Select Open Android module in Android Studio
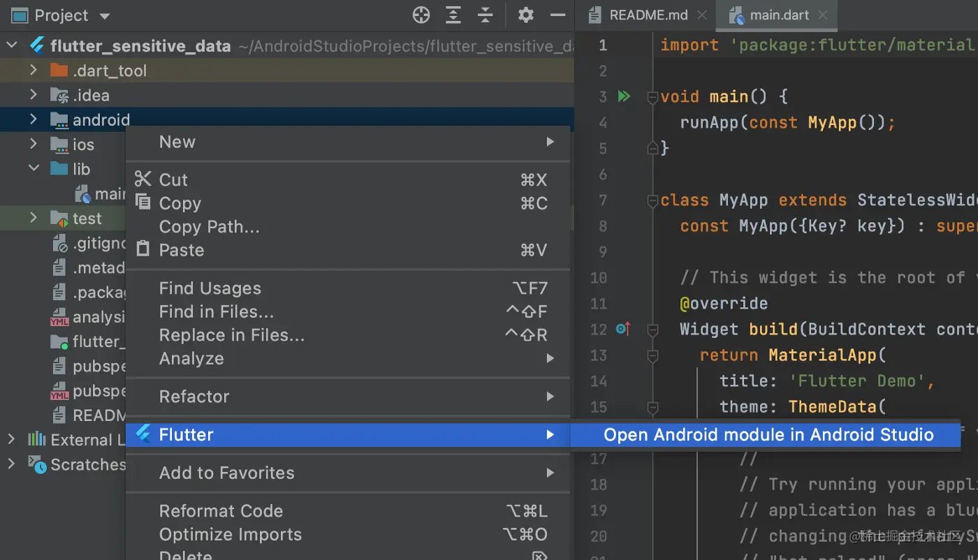The width and height of the screenshot is (978, 560). point(766,434)
